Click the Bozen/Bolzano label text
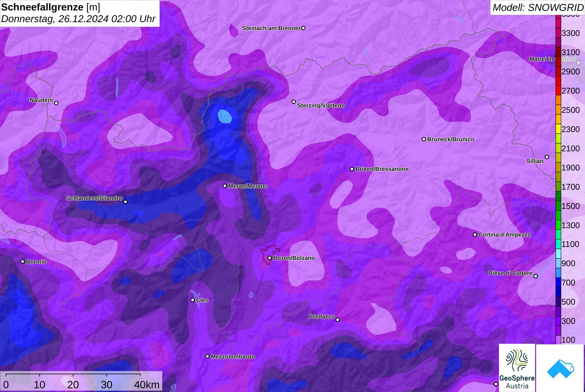Viewport: 585px width, 392px height. pos(294,258)
